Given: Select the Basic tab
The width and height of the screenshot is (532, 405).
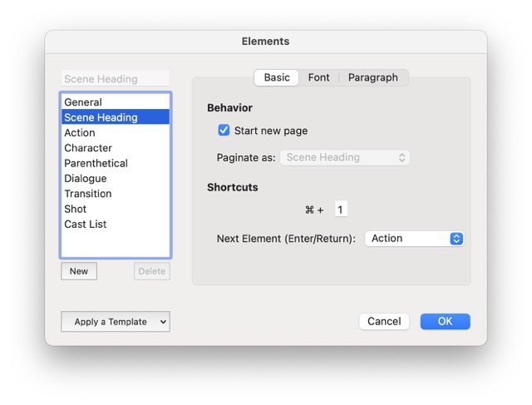Looking at the screenshot, I should coord(277,77).
